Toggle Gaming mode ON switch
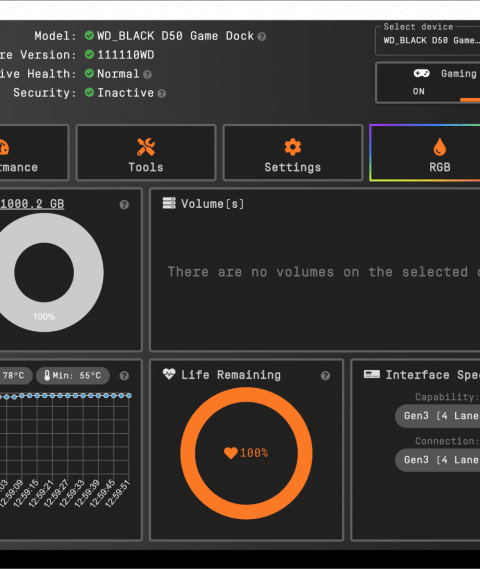The width and height of the screenshot is (480, 569). (428, 83)
